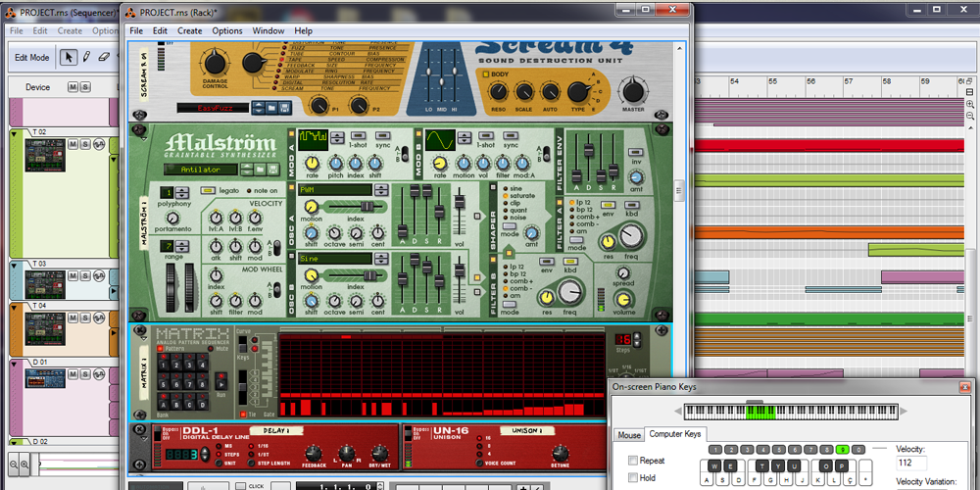Click the DDL-1 Feedback knob
The width and height of the screenshot is (980, 490).
click(314, 455)
